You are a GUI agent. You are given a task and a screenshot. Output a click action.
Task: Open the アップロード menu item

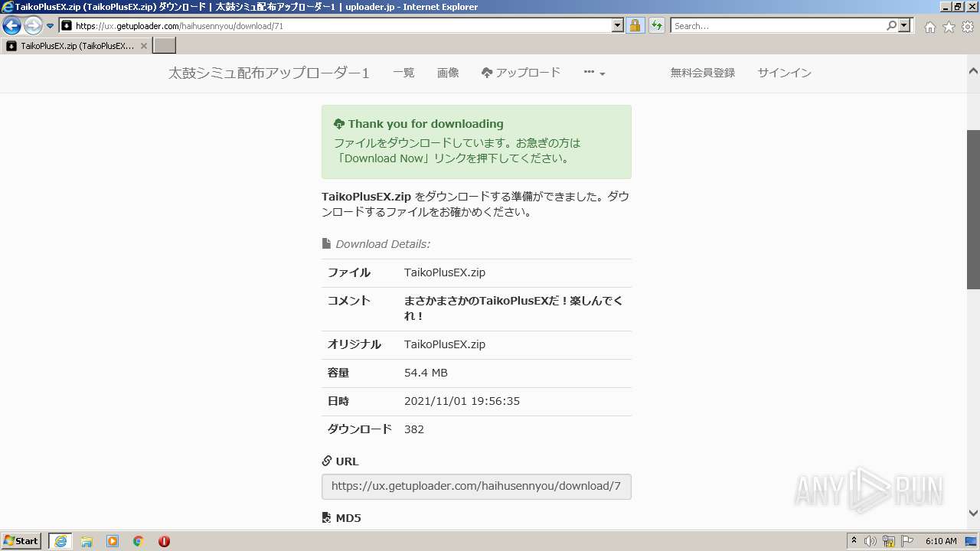point(521,73)
